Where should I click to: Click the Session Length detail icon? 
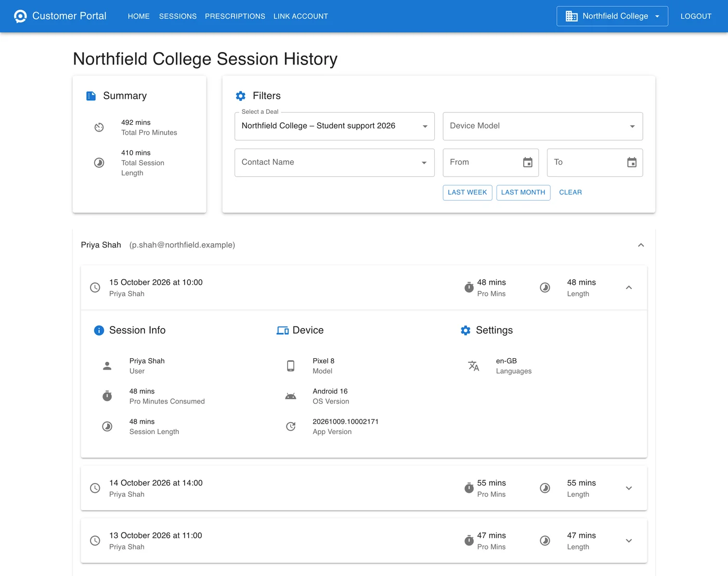tap(107, 427)
